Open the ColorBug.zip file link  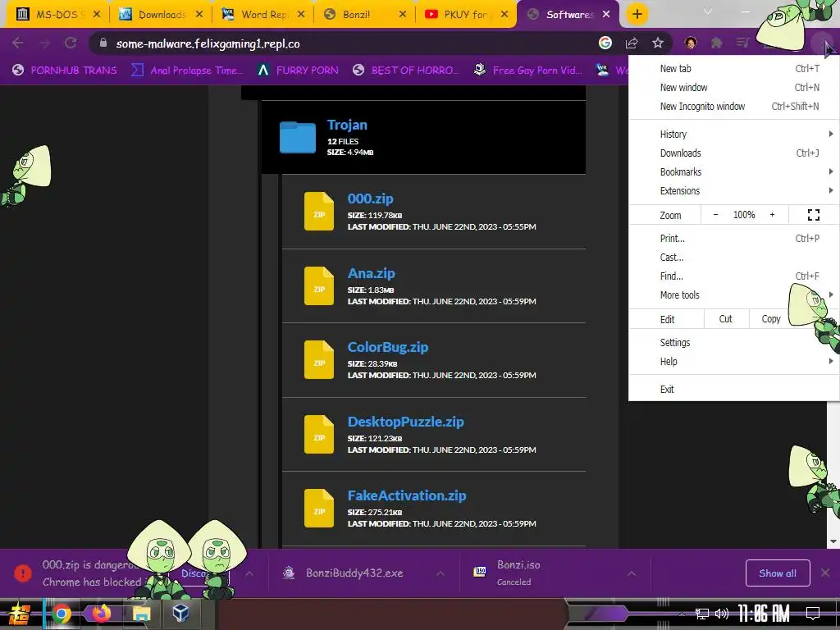point(388,347)
